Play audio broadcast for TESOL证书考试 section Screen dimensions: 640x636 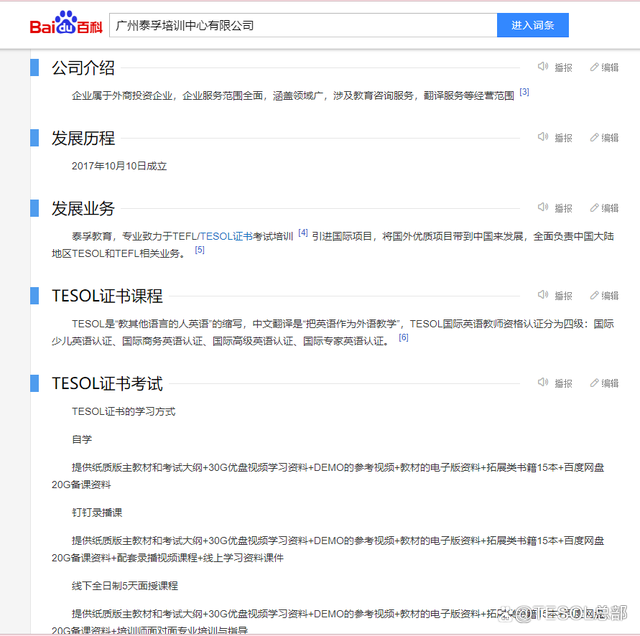[x=542, y=382]
